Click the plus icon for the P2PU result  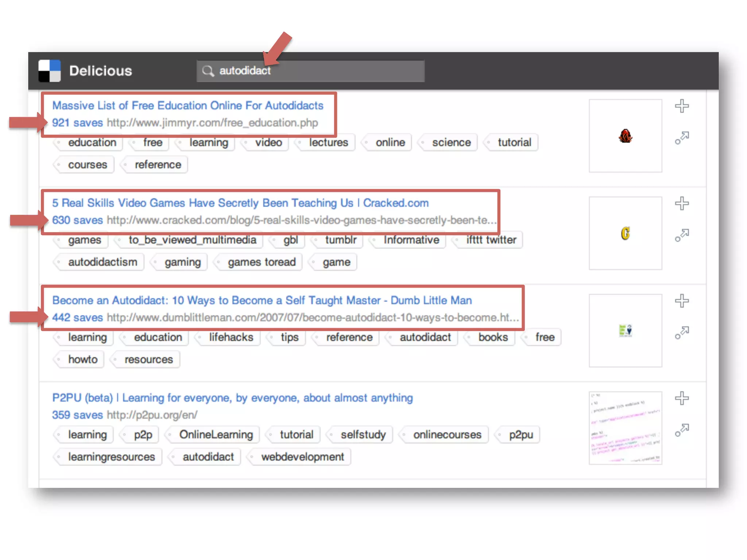[681, 398]
